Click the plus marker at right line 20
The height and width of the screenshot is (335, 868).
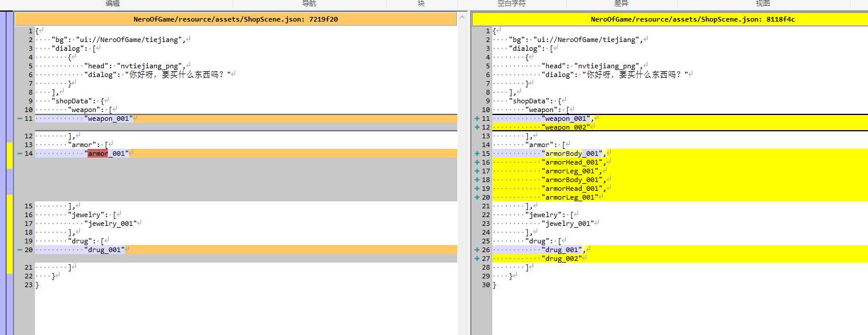477,197
